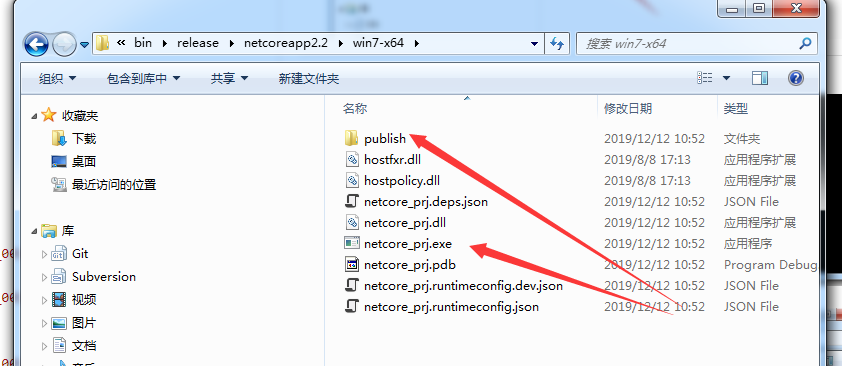Go back with the blue Back arrow
This screenshot has width=842, height=366.
[x=37, y=44]
